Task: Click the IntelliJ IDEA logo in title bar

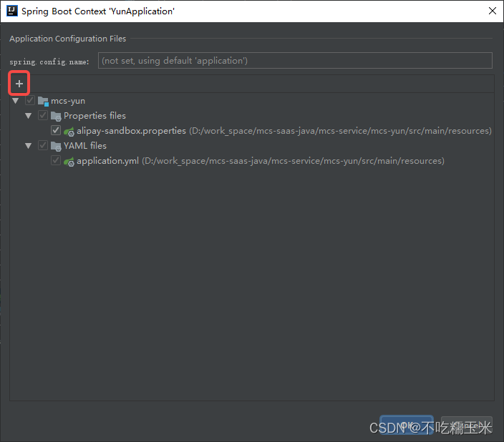Action: pos(12,11)
